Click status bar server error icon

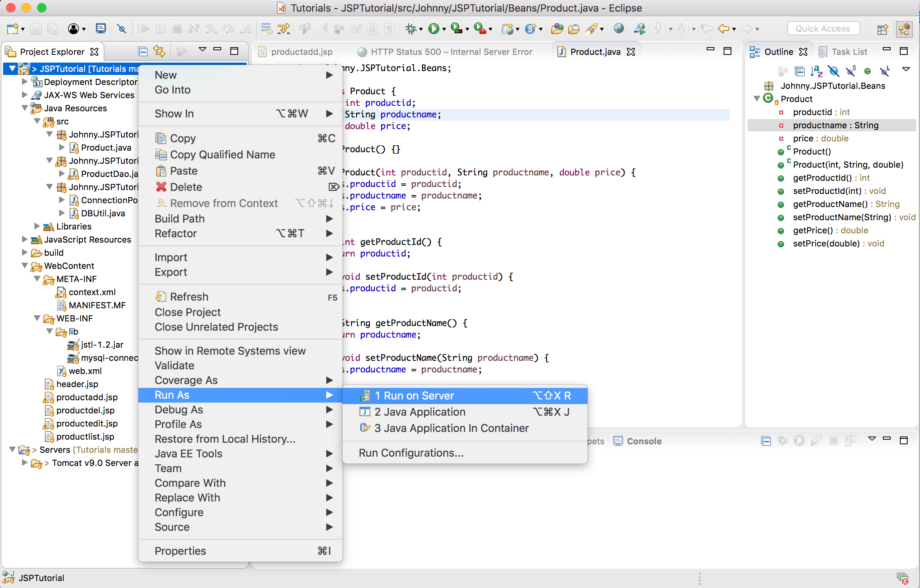tap(903, 578)
